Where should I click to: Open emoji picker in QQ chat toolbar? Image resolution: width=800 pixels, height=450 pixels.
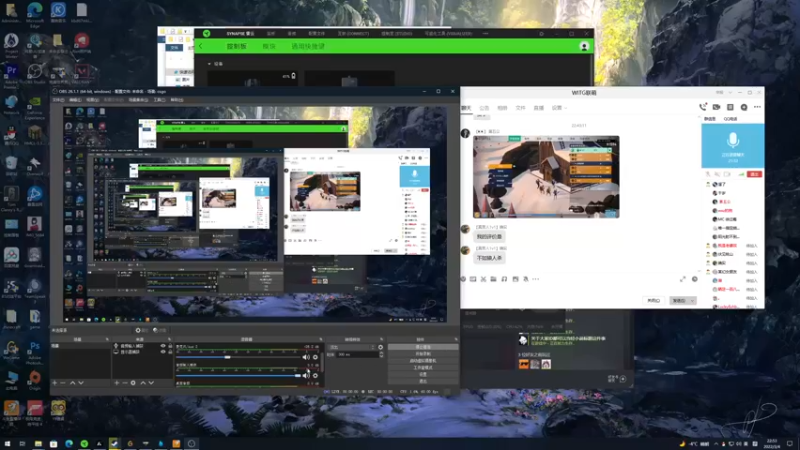click(463, 279)
